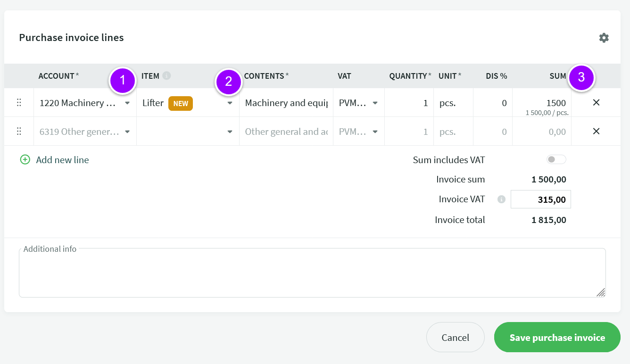Click drag handle of second invoice row
630x364 pixels.
point(19,132)
